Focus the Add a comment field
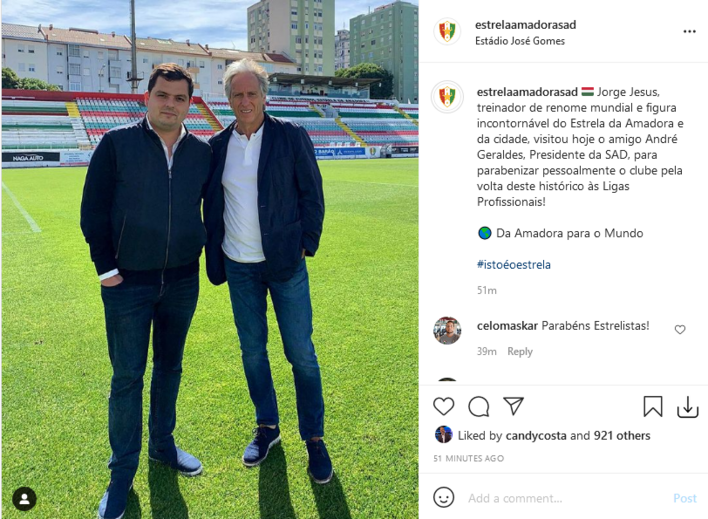 564,498
